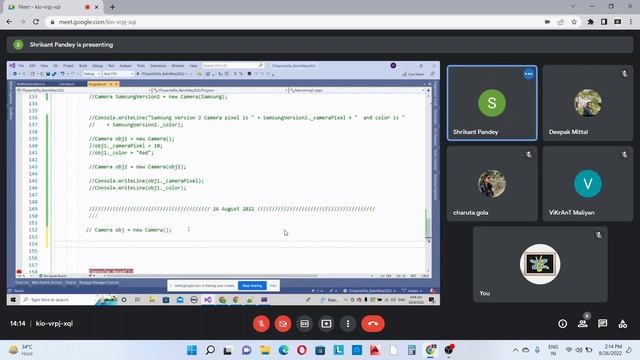Click the Live Share button in Visual Studio

click(413, 74)
